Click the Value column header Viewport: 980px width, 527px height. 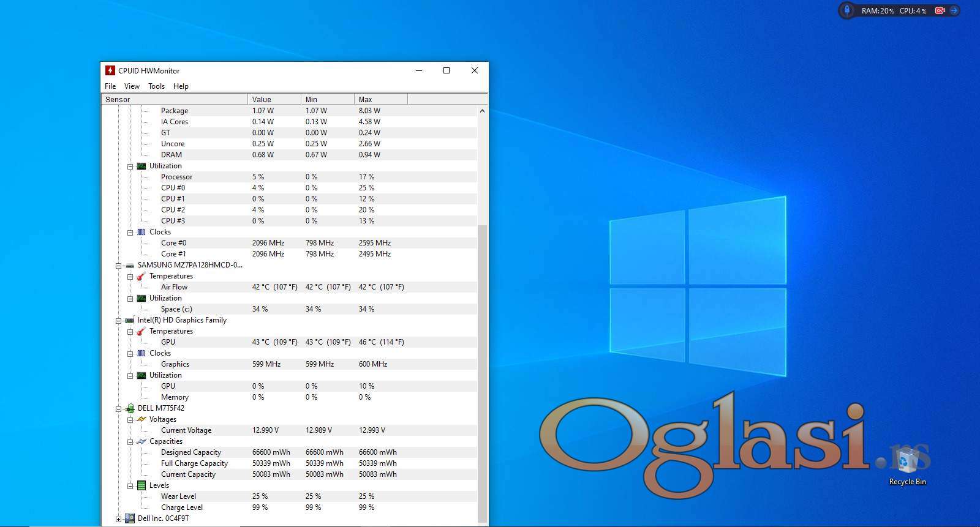click(274, 99)
